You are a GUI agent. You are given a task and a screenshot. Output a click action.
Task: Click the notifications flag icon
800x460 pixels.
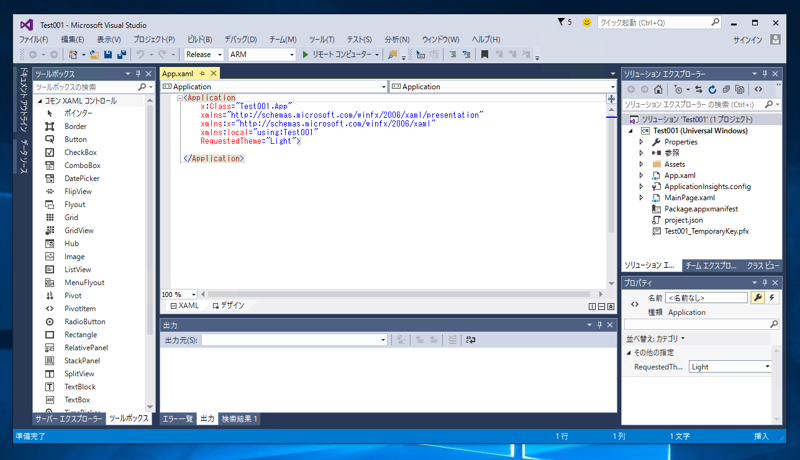[x=561, y=22]
